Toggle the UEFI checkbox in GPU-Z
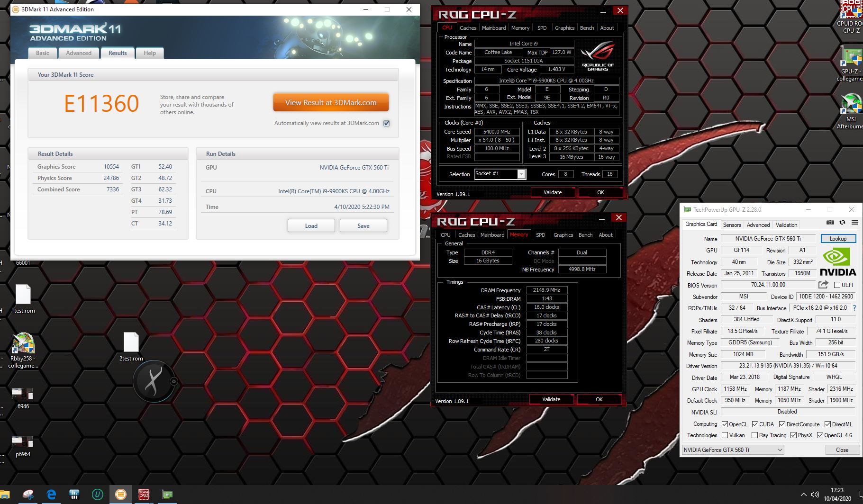Screen dimensions: 863x504 click(837, 285)
